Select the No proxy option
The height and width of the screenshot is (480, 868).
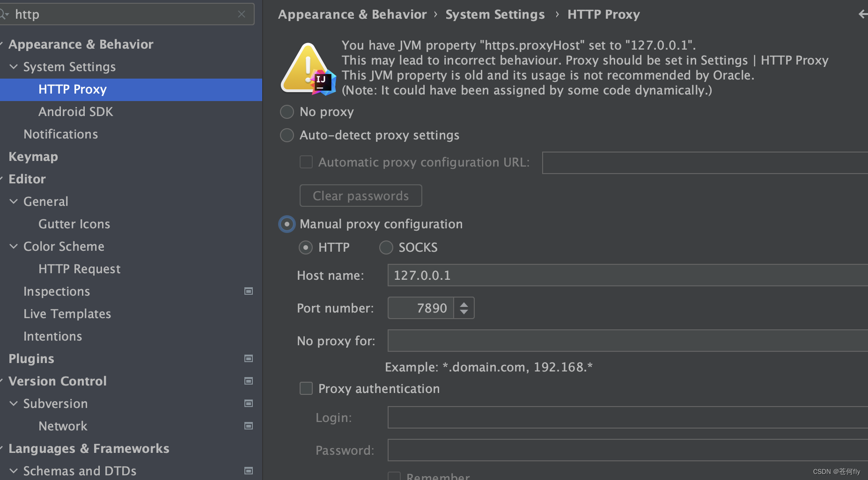pyautogui.click(x=287, y=112)
